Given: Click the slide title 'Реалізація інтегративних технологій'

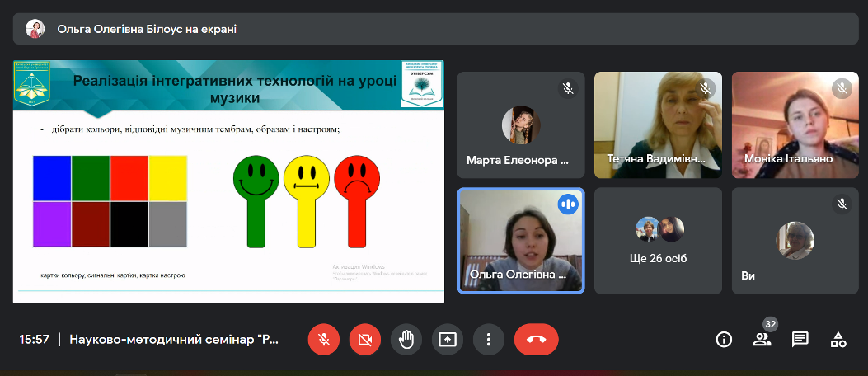Looking at the screenshot, I should point(235,90).
